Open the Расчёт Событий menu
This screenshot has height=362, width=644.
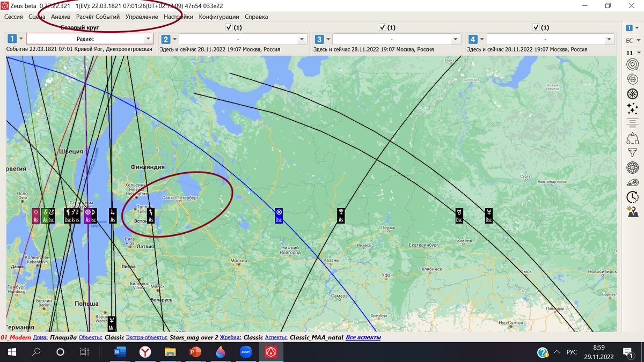pyautogui.click(x=98, y=17)
